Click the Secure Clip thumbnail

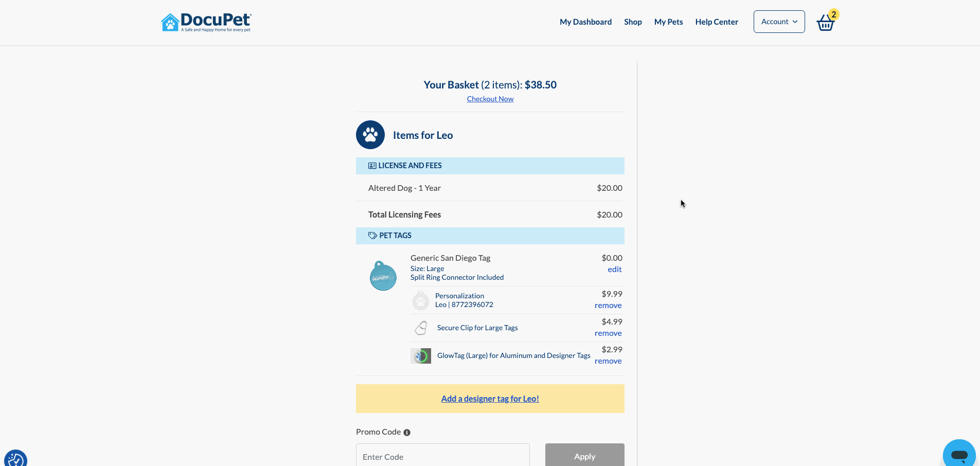coord(421,328)
